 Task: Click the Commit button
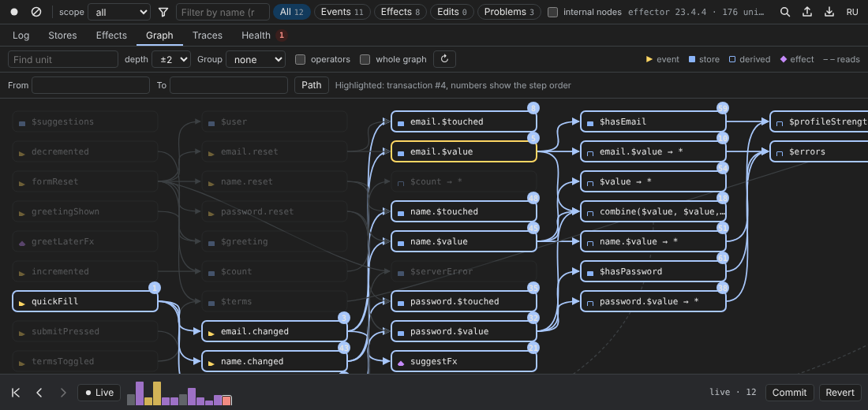click(x=789, y=393)
